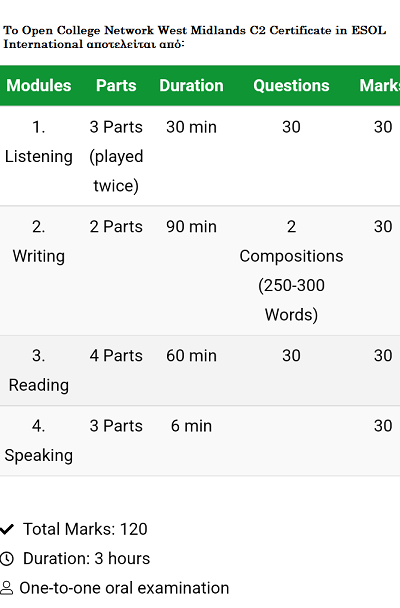Viewport: 400px width, 608px height.
Task: Select the Modules column header
Action: (x=39, y=86)
